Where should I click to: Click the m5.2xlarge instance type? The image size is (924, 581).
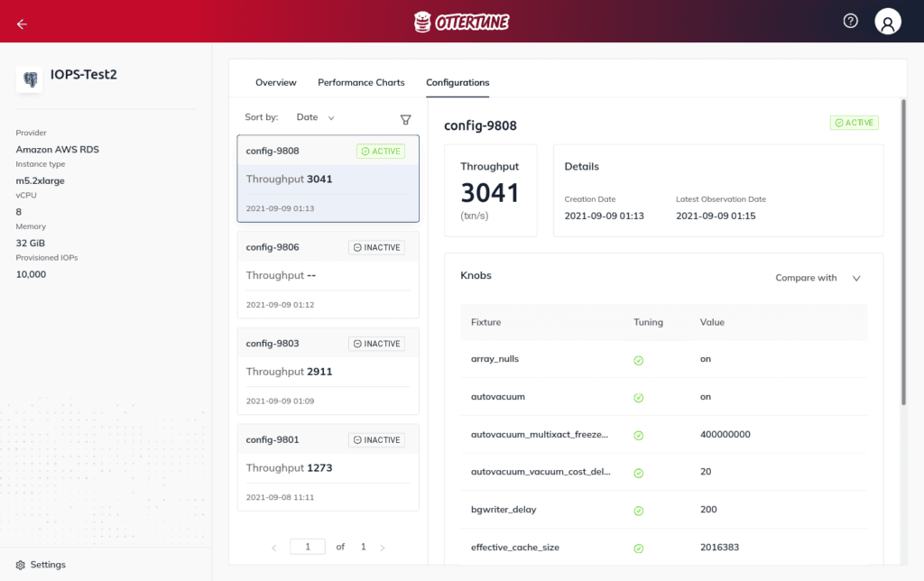pos(40,180)
